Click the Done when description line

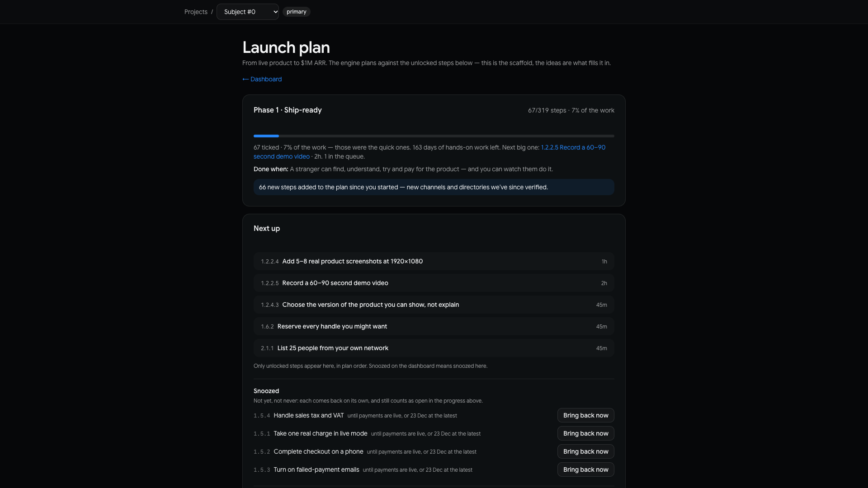(403, 169)
